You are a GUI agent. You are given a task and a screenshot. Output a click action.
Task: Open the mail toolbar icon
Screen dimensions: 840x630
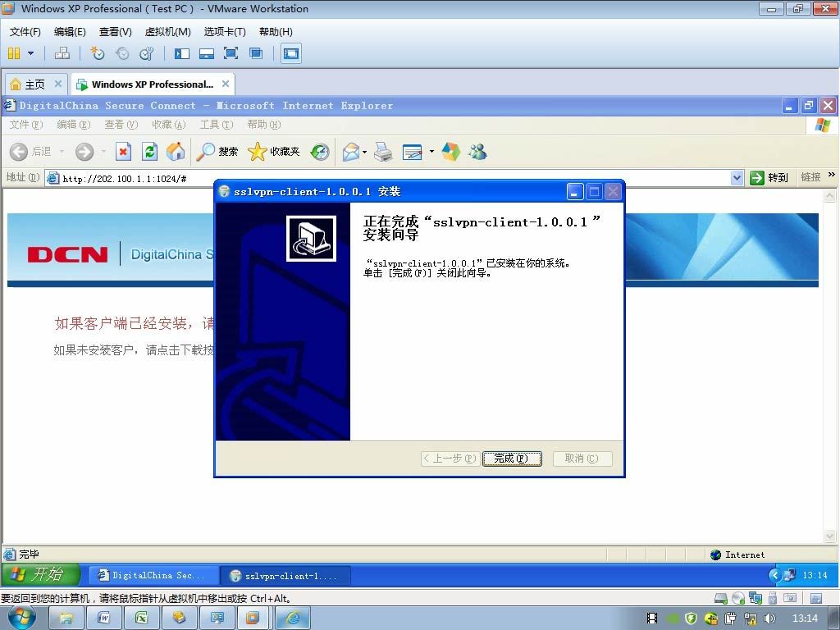(351, 152)
